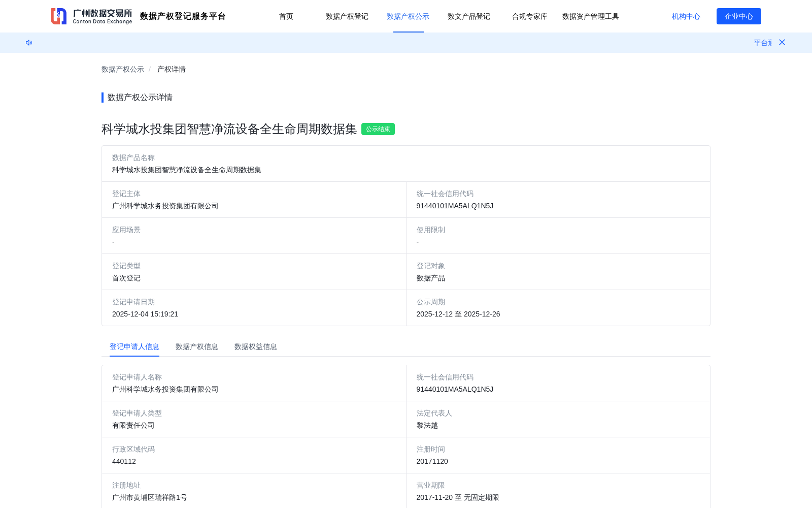Viewport: 812px width, 508px height.
Task: Click the 2017-11-20 至 无固定期限 value
Action: pos(458,497)
